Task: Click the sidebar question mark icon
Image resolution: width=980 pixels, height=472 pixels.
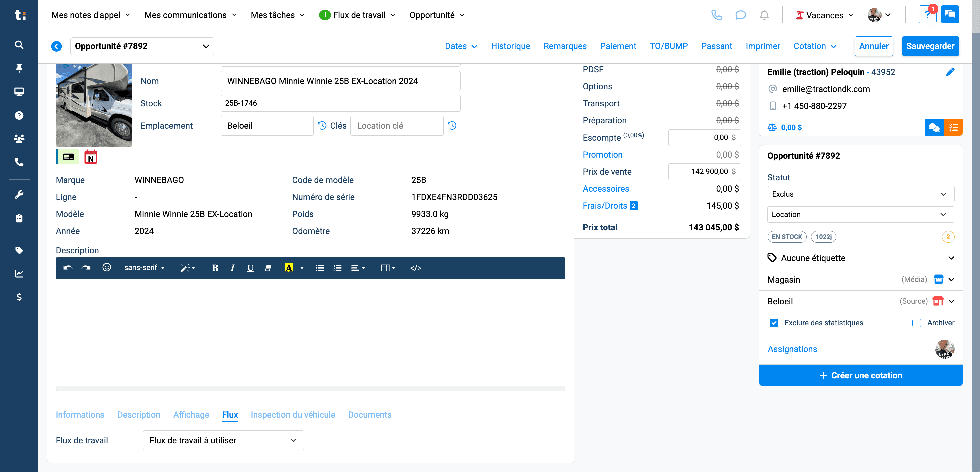Action: pyautogui.click(x=19, y=115)
